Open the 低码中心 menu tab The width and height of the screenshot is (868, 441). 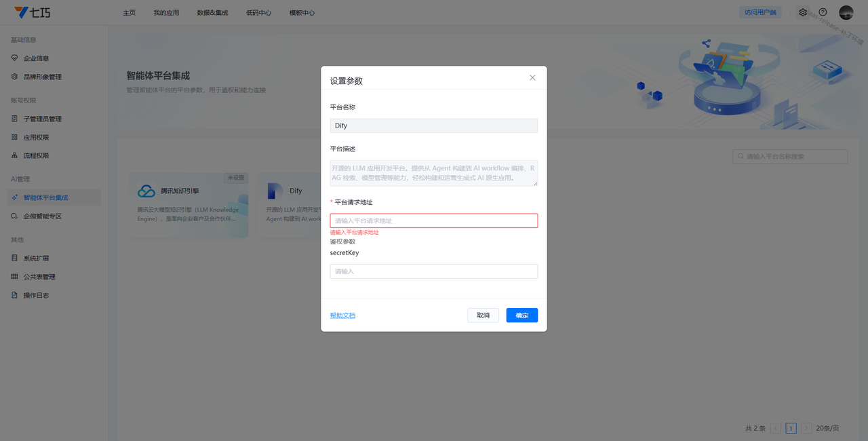click(x=258, y=13)
